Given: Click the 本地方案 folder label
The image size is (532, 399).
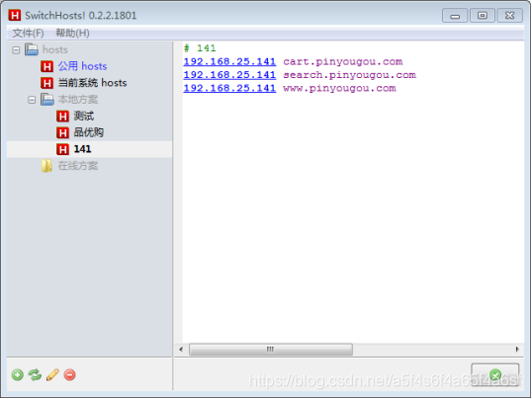Looking at the screenshot, I should [x=78, y=100].
